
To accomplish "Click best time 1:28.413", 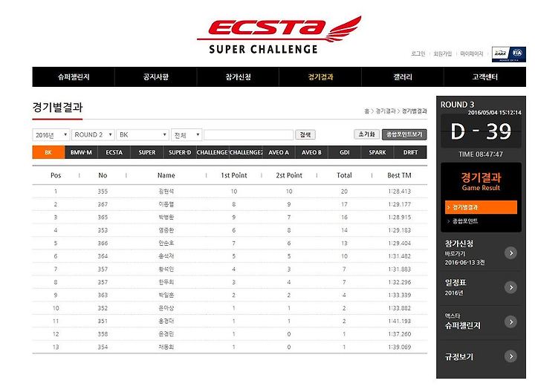I will coord(399,192).
